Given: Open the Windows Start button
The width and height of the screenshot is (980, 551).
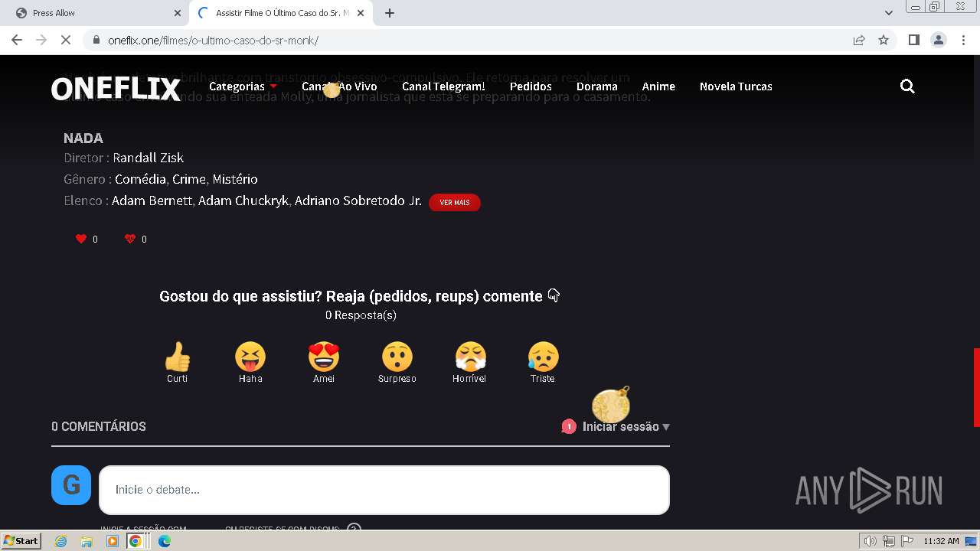Looking at the screenshot, I should 21,540.
